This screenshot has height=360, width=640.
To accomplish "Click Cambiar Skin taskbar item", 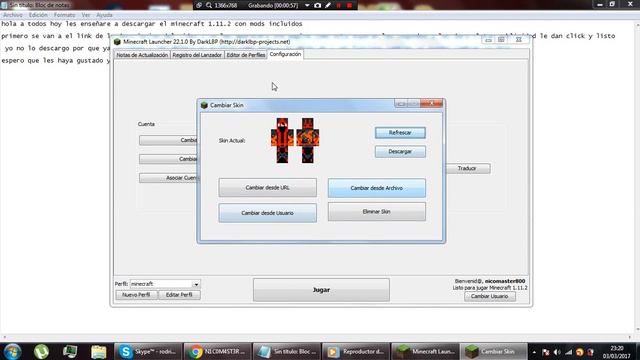I will click(x=494, y=351).
